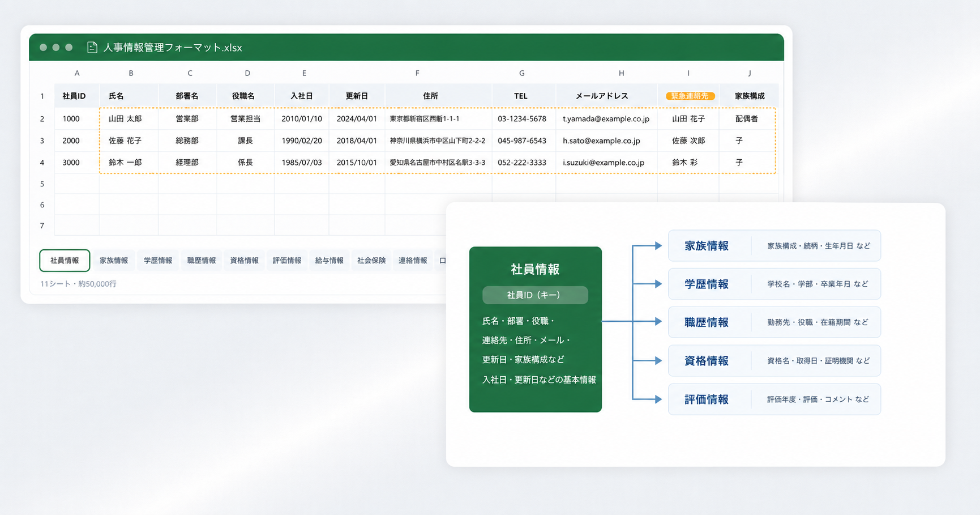Click the 学歴情報 card in diagram
This screenshot has width=980, height=515.
[x=774, y=284]
